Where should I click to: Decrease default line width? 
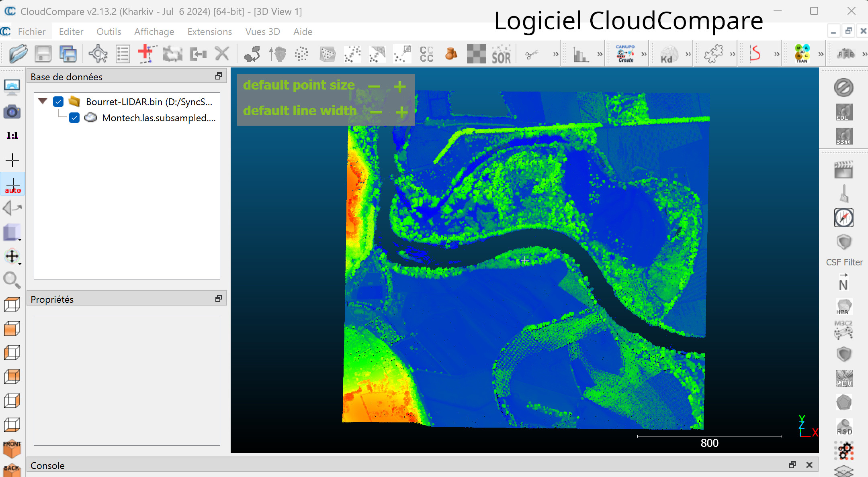[376, 112]
